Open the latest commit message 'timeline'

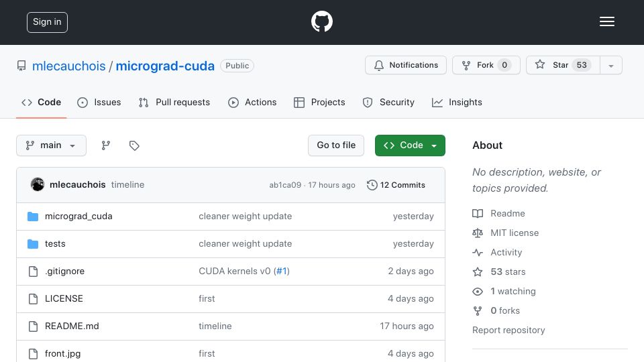127,185
